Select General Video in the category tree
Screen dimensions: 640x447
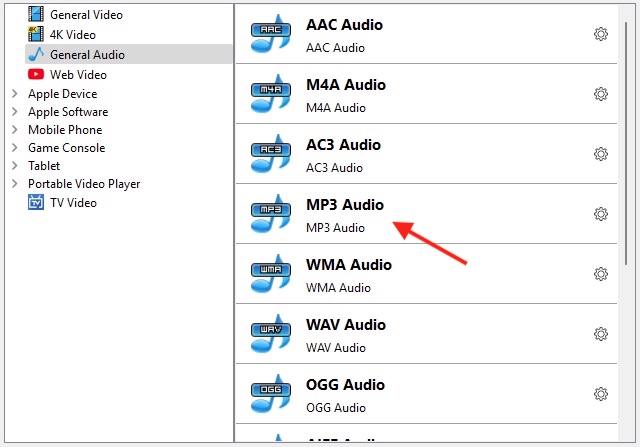(86, 15)
